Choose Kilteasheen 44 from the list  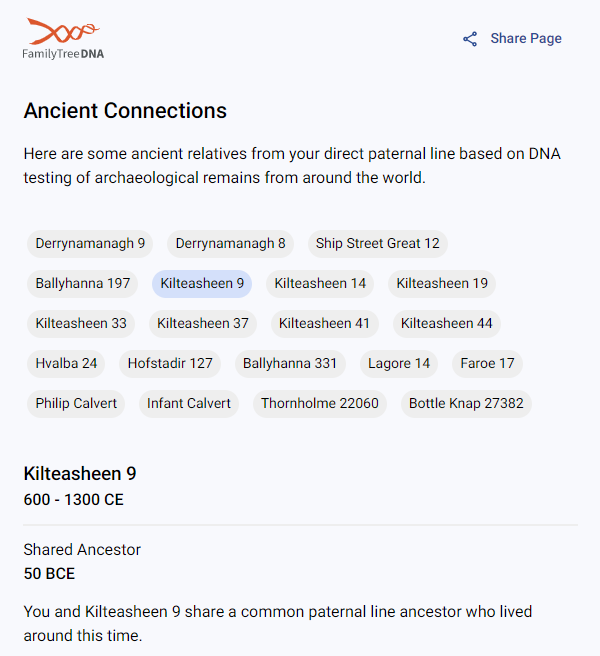(x=447, y=323)
